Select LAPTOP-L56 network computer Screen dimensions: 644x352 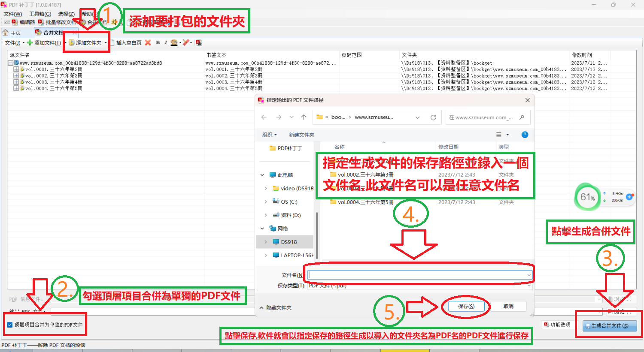tap(293, 255)
